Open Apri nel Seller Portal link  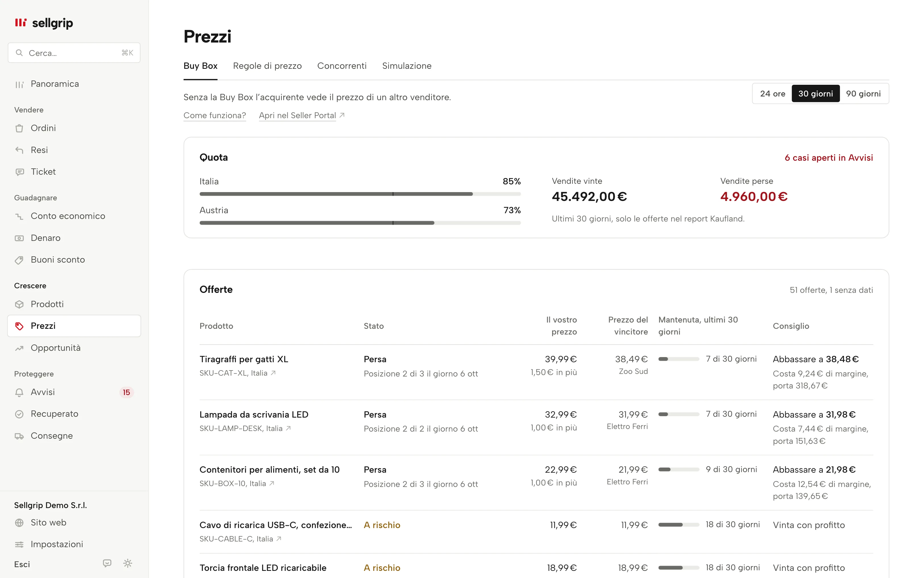[302, 115]
